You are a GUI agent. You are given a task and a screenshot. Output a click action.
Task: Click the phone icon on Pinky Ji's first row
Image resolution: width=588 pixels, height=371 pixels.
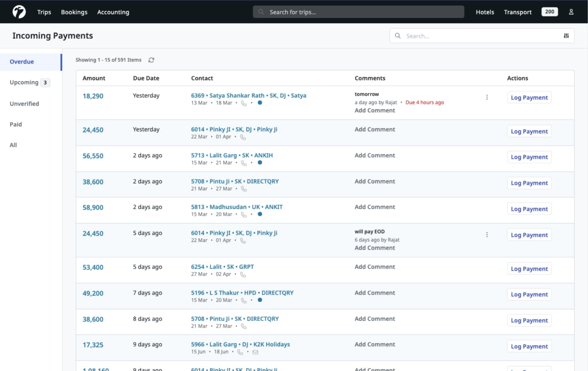pyautogui.click(x=243, y=137)
